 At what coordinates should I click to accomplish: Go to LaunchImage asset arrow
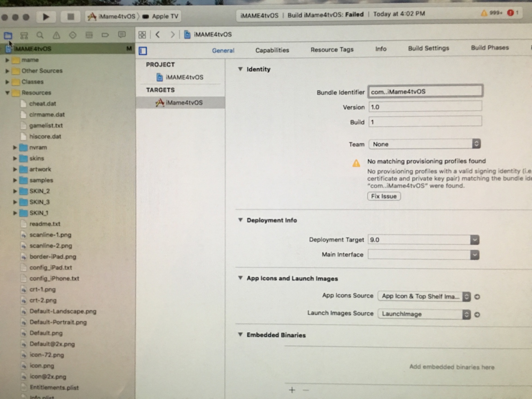pyautogui.click(x=477, y=315)
